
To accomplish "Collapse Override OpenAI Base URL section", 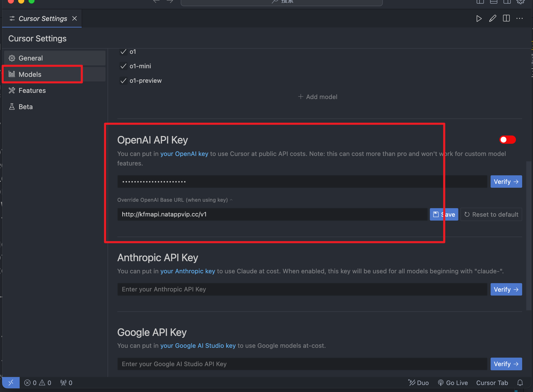I will pos(175,200).
